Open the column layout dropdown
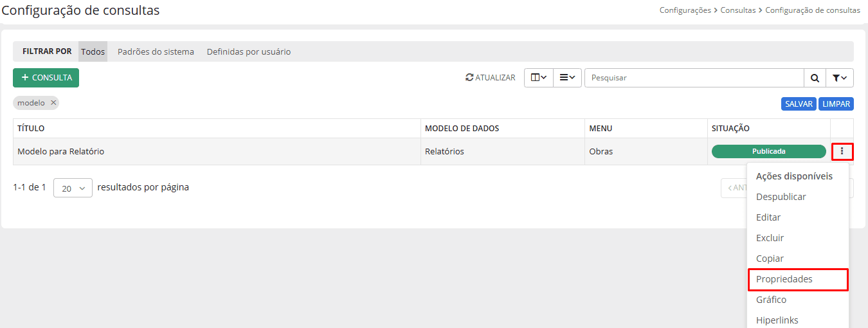 (539, 78)
